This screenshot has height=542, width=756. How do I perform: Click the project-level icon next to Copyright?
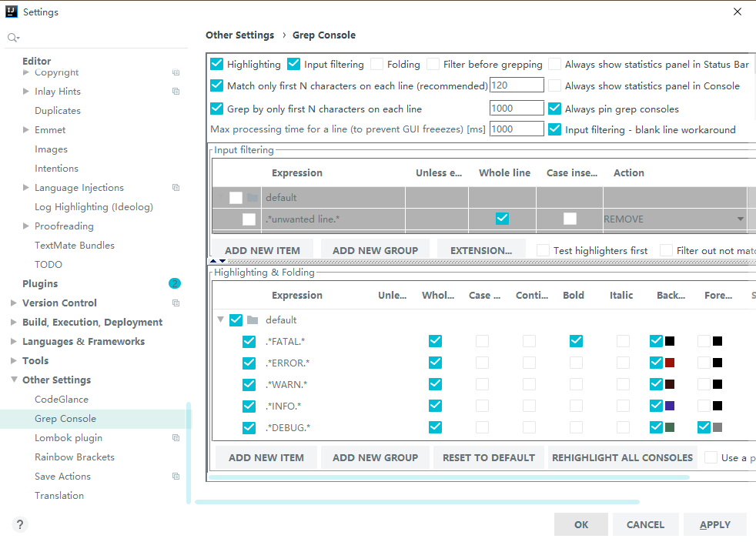coord(176,72)
